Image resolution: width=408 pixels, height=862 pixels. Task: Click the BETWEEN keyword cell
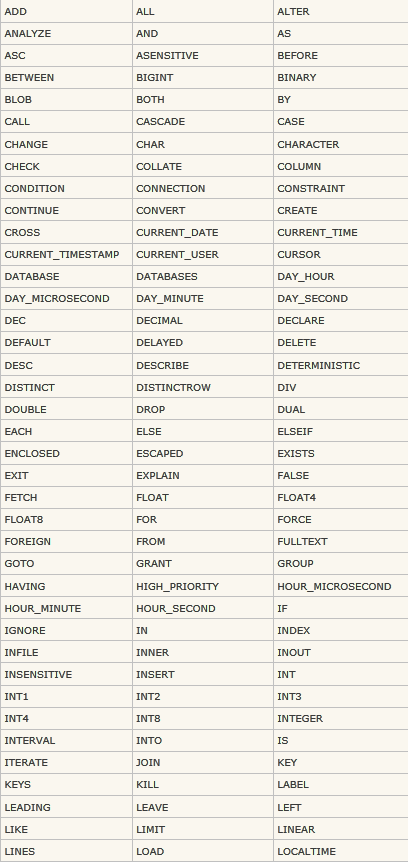pos(67,78)
